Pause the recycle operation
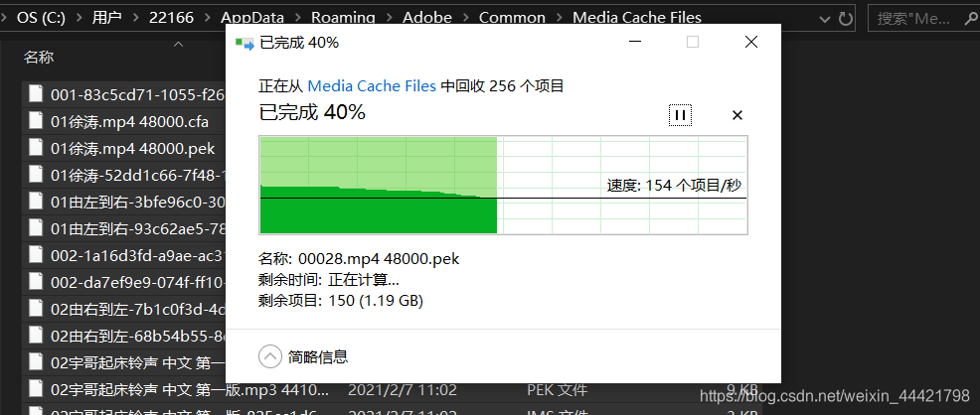980x415 pixels. [x=680, y=115]
